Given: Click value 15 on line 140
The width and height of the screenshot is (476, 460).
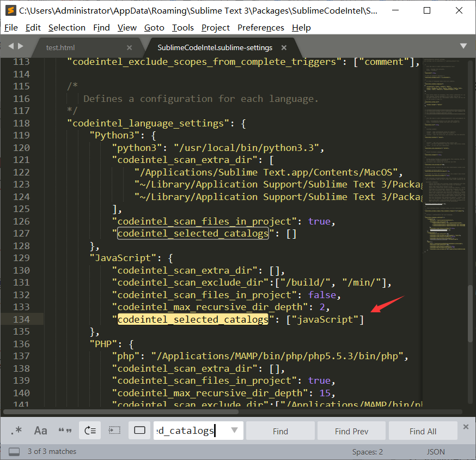Looking at the screenshot, I should pos(325,393).
